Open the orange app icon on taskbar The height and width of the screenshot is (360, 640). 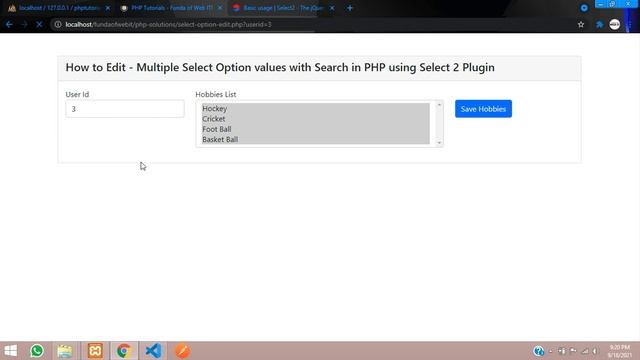(182, 351)
